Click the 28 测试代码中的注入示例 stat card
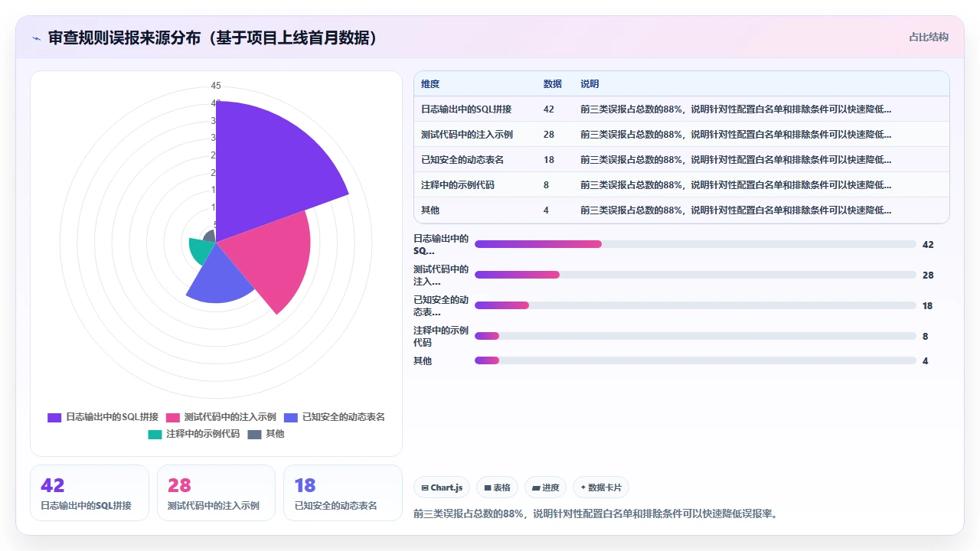 click(x=216, y=493)
